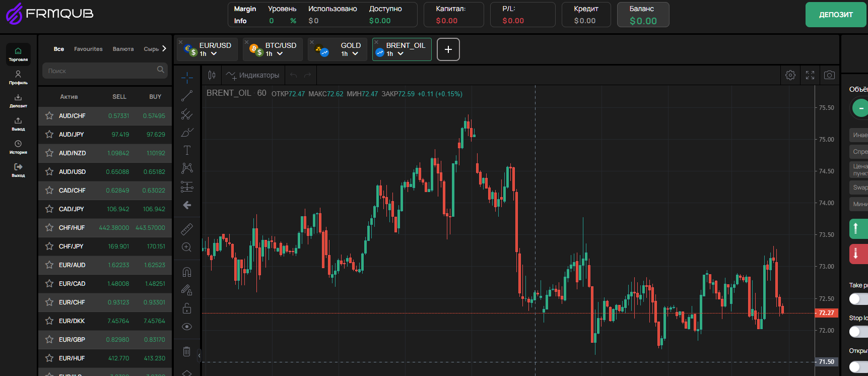
Task: Select the text annotation tool
Action: [x=187, y=150]
